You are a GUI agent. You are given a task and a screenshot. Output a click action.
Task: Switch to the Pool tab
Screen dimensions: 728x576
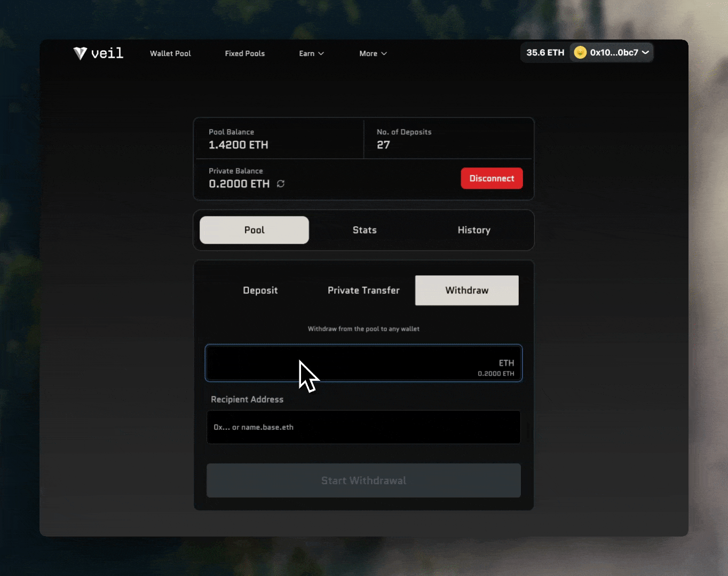pos(254,230)
